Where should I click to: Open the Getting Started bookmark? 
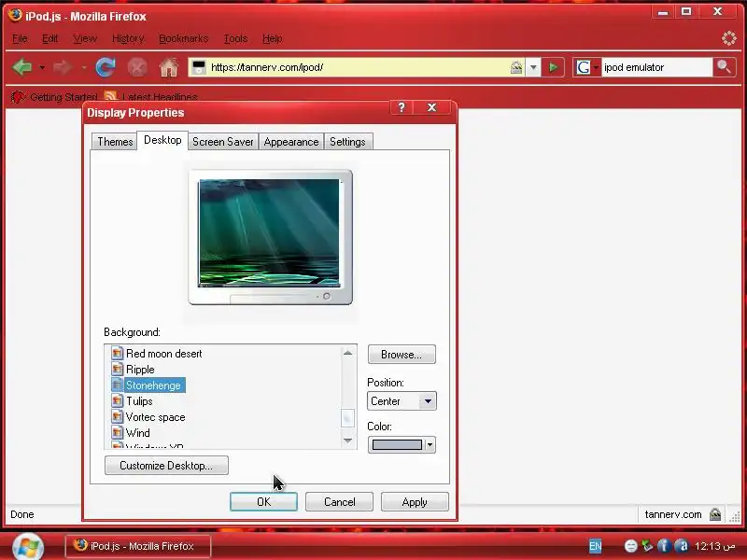tap(54, 97)
